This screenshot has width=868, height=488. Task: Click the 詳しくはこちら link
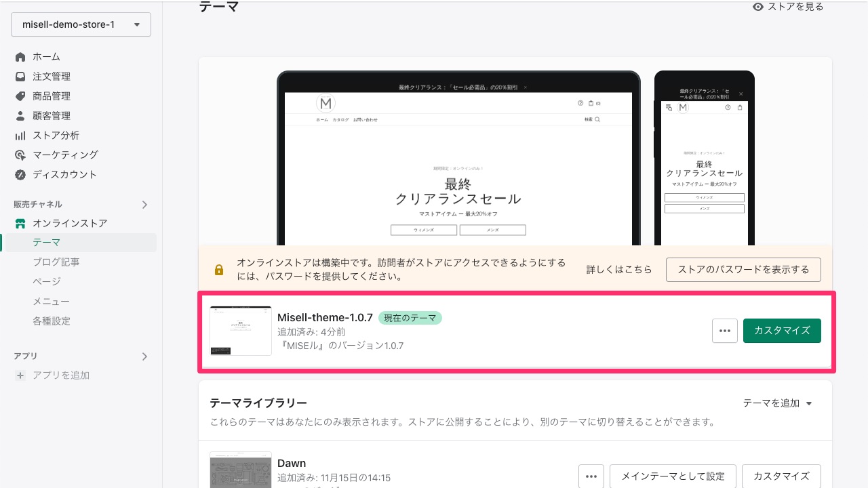tap(619, 270)
